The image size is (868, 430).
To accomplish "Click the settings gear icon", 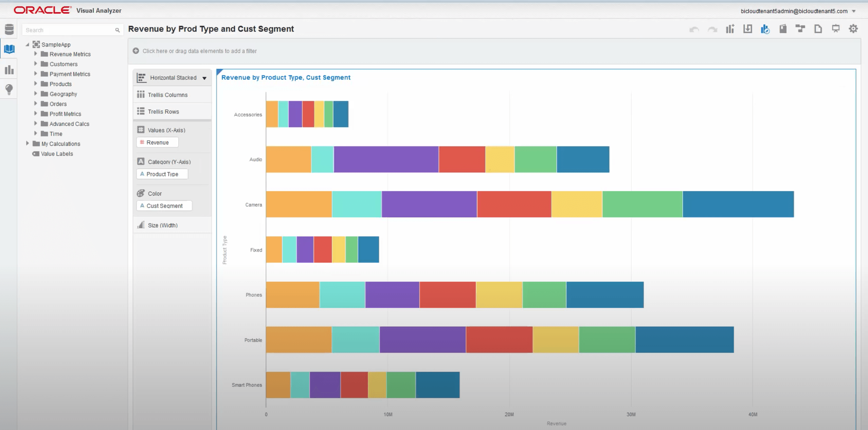I will point(854,29).
